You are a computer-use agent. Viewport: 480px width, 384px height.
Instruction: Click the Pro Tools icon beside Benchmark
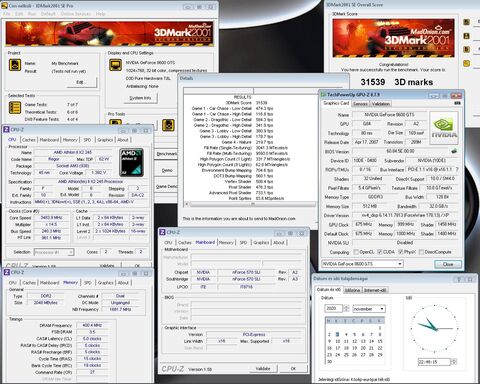[168, 125]
